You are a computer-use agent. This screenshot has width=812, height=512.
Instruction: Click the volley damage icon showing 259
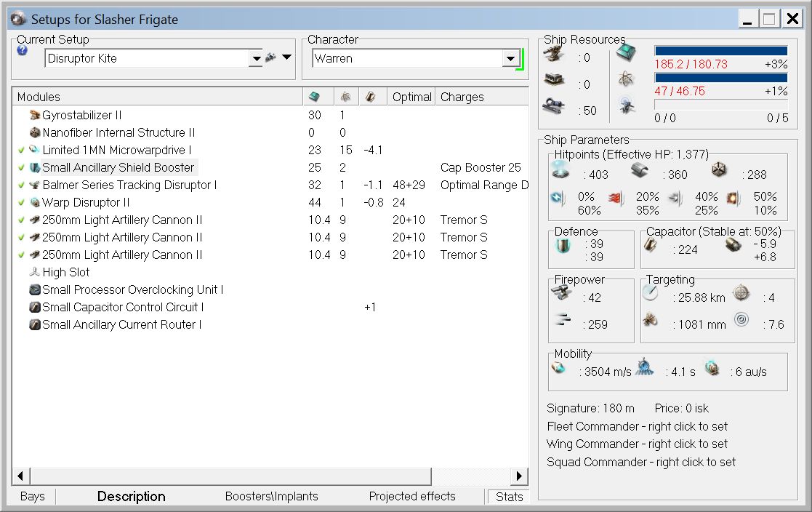[x=563, y=319]
